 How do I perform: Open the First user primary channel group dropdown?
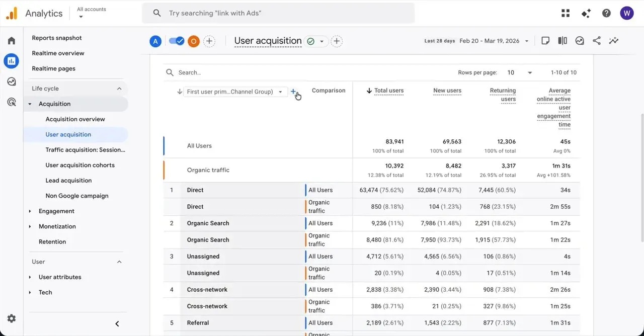(x=235, y=92)
